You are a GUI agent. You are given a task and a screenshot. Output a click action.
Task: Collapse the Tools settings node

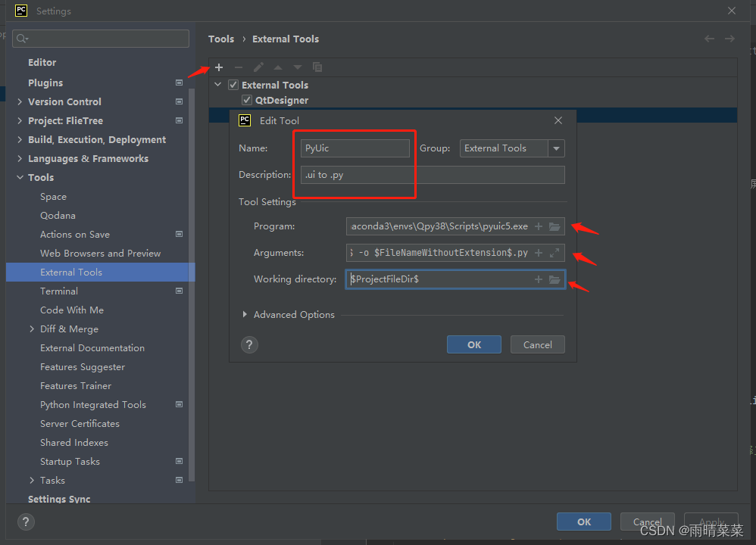point(20,177)
